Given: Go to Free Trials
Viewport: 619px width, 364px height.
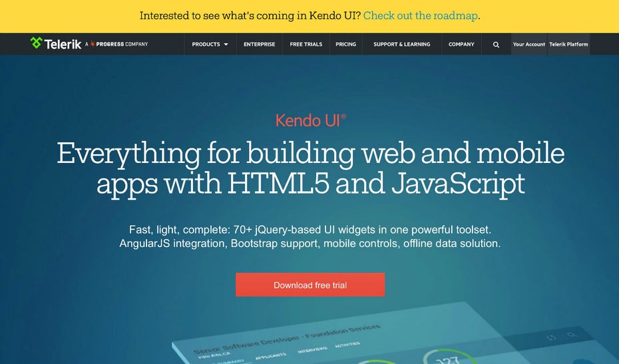Looking at the screenshot, I should (x=306, y=44).
